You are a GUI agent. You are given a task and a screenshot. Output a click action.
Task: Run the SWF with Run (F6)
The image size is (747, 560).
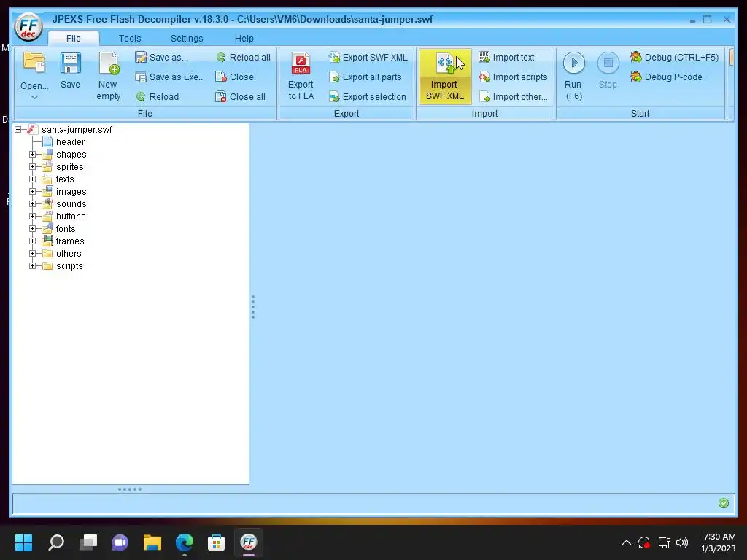click(x=573, y=76)
